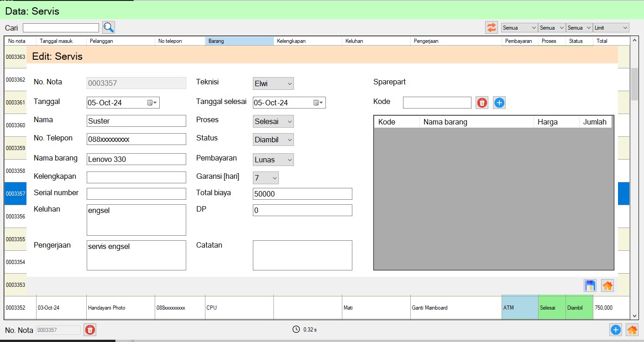
Task: Click the Catatan text area
Action: click(x=303, y=255)
